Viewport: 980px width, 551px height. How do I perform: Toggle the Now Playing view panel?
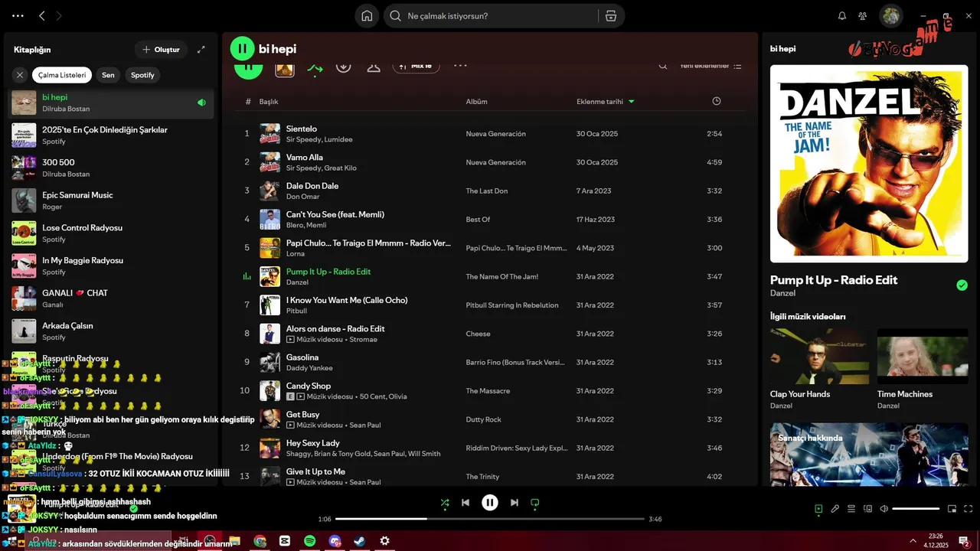click(818, 509)
